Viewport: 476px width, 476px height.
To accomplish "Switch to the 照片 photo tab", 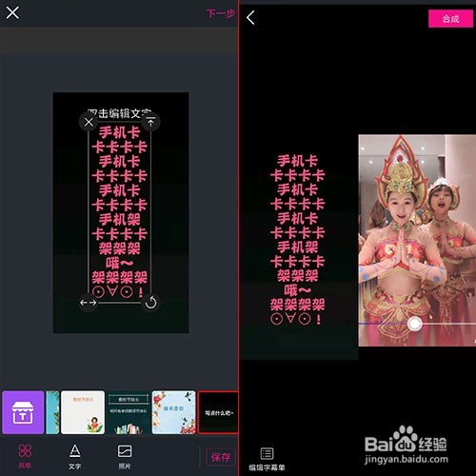I will click(x=125, y=456).
